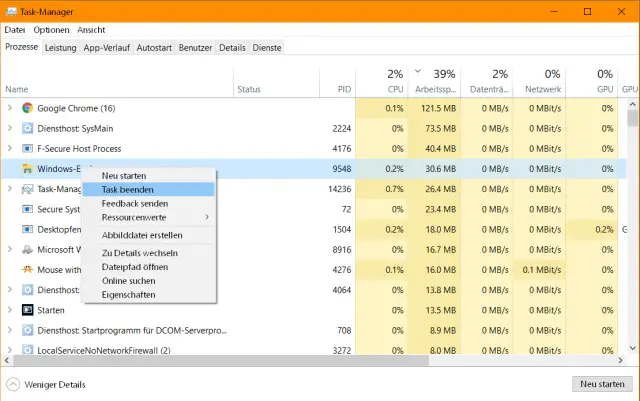The width and height of the screenshot is (640, 401).
Task: Expand the Google Chrome (16) process group
Action: tap(10, 108)
